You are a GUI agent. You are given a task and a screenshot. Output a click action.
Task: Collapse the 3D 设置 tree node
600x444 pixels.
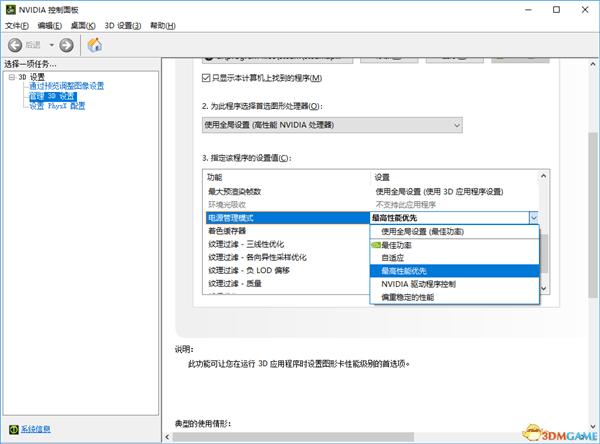pos(12,77)
